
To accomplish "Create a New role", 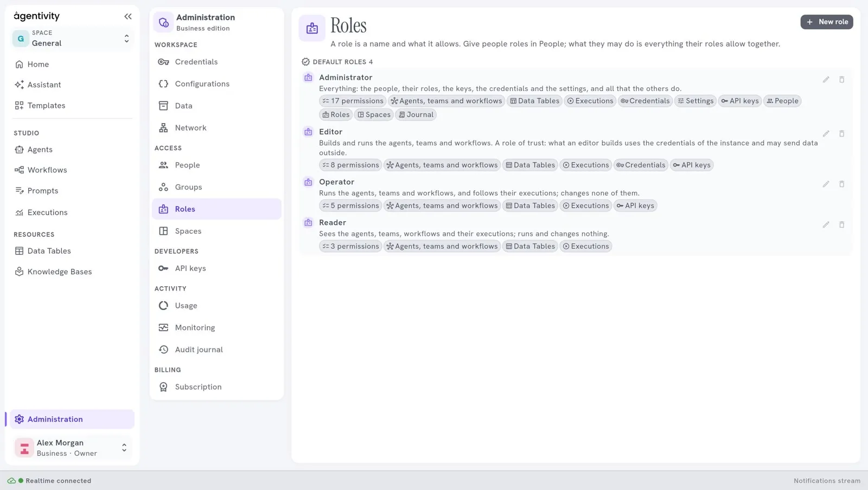I will point(827,22).
